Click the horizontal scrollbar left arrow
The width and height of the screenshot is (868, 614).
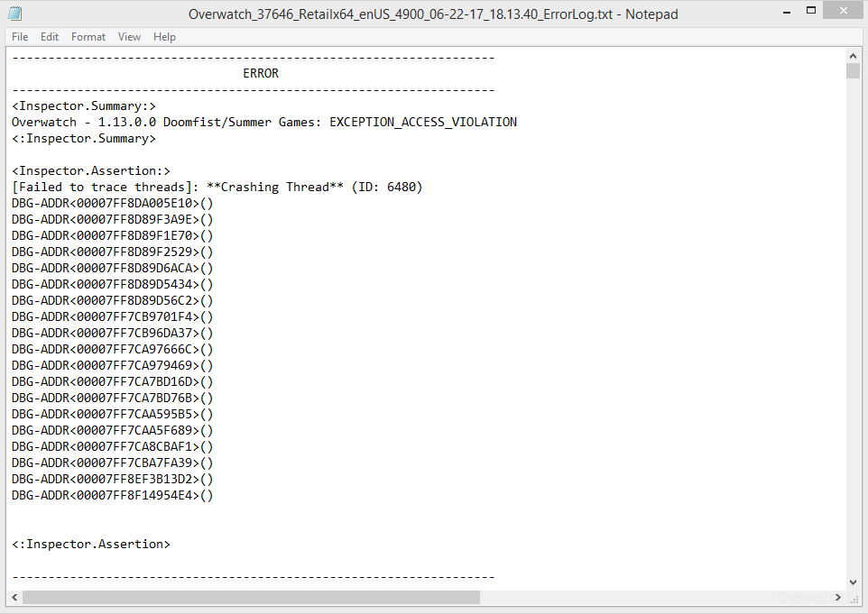[15, 598]
